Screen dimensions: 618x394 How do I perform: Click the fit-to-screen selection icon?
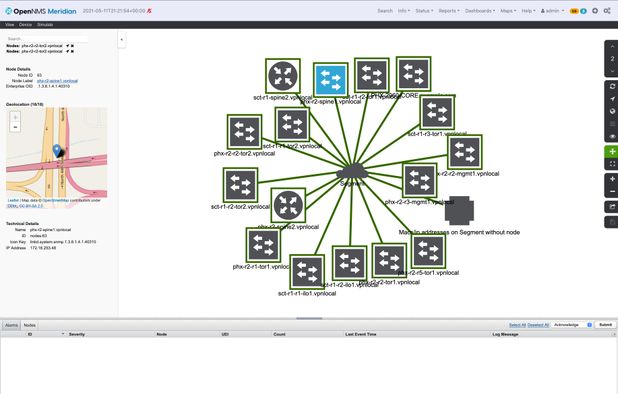pyautogui.click(x=612, y=164)
